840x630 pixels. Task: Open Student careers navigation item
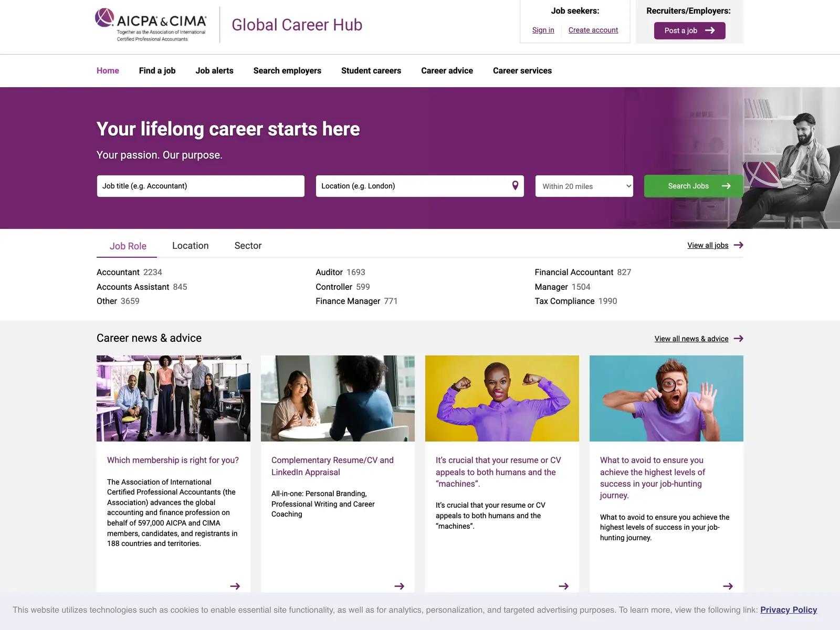[x=371, y=70]
